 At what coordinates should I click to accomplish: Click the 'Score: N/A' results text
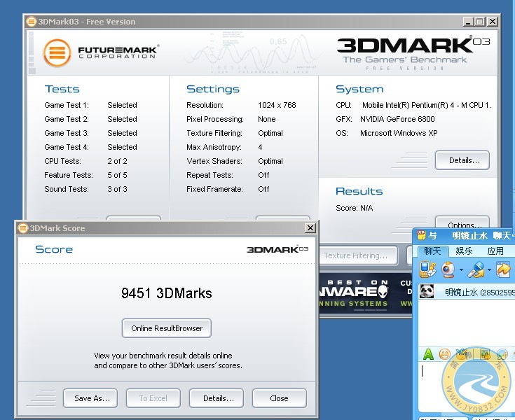coord(354,208)
